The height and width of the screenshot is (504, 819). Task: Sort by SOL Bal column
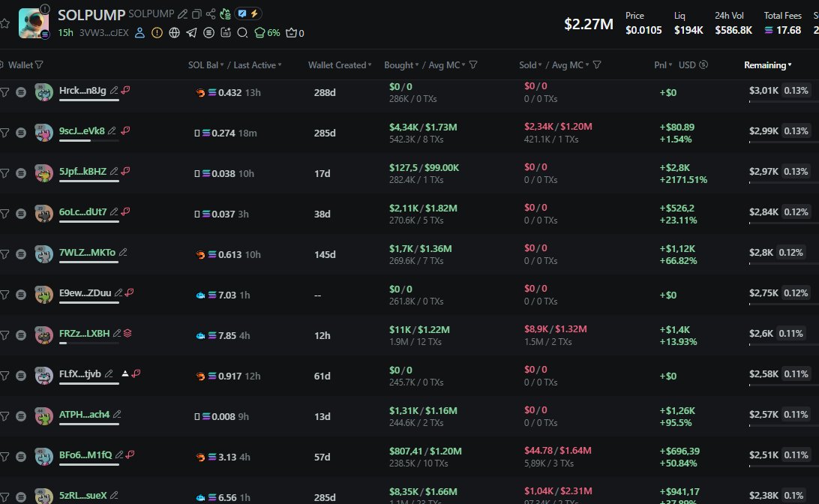(x=204, y=65)
